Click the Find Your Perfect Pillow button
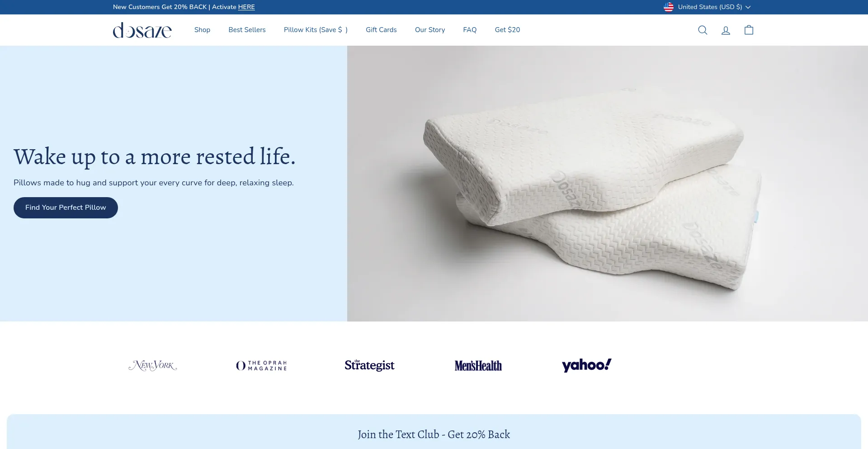 point(66,208)
